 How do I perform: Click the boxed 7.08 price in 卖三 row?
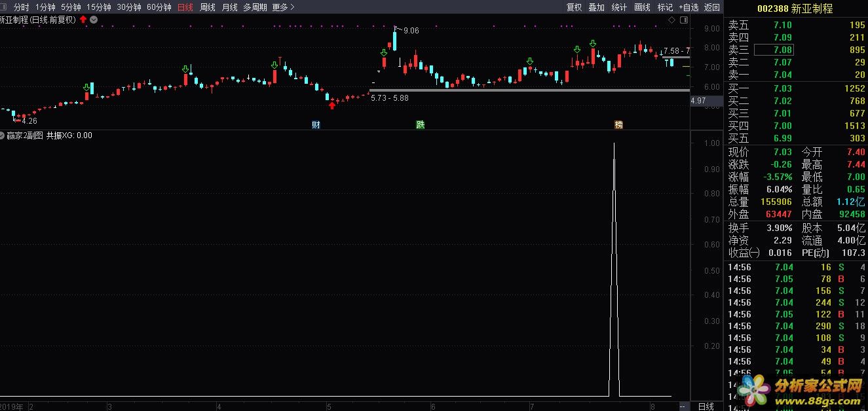tap(774, 50)
